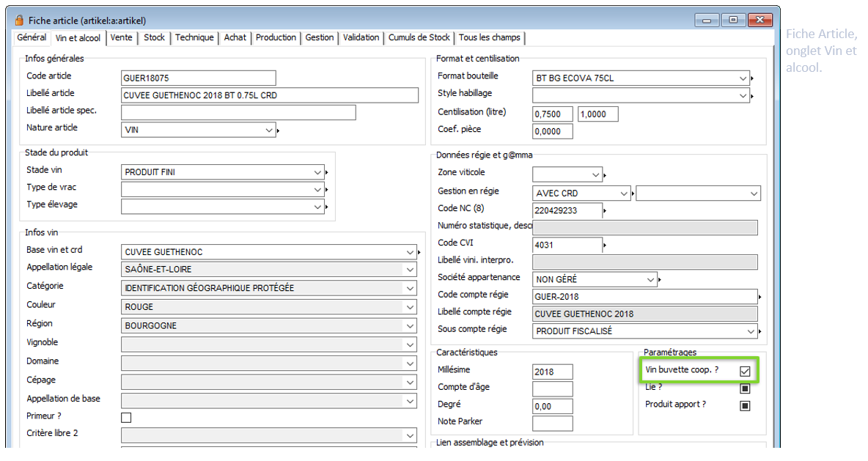Image resolution: width=868 pixels, height=461 pixels.
Task: Toggle the Produit apport ? checkbox
Action: coord(745,406)
